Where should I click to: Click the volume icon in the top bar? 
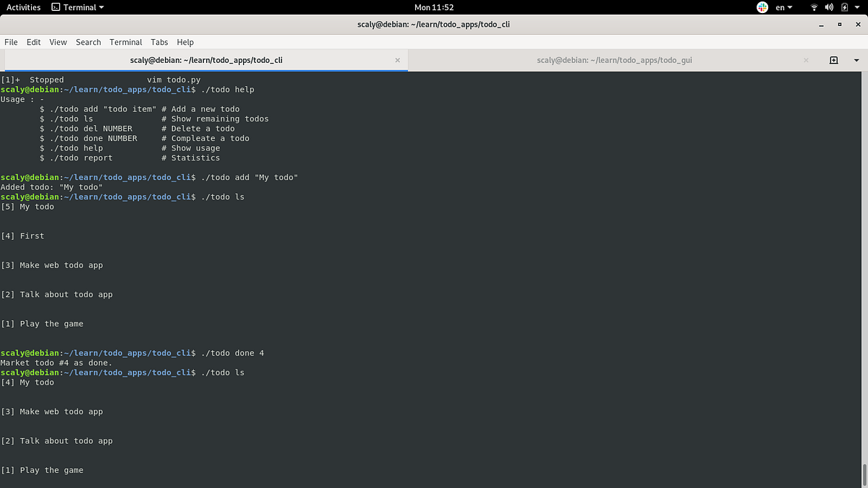[827, 7]
